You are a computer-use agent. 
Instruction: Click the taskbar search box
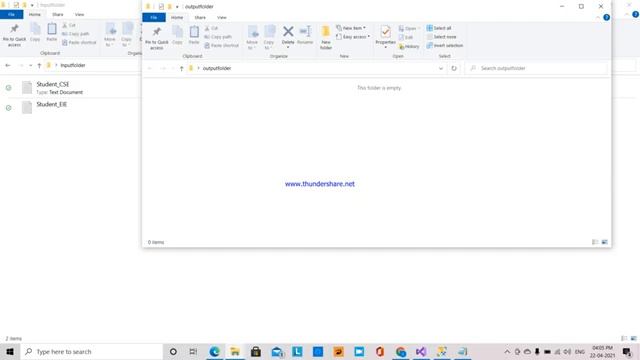[91, 351]
